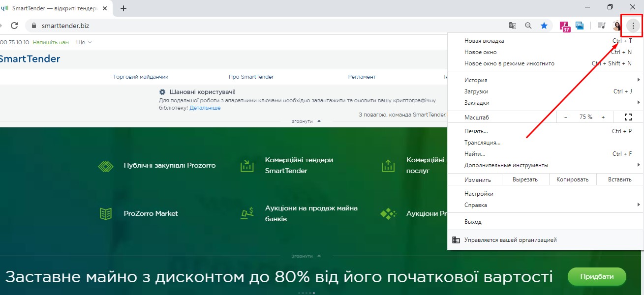Open the Детальніше link in the notice

[x=205, y=108]
